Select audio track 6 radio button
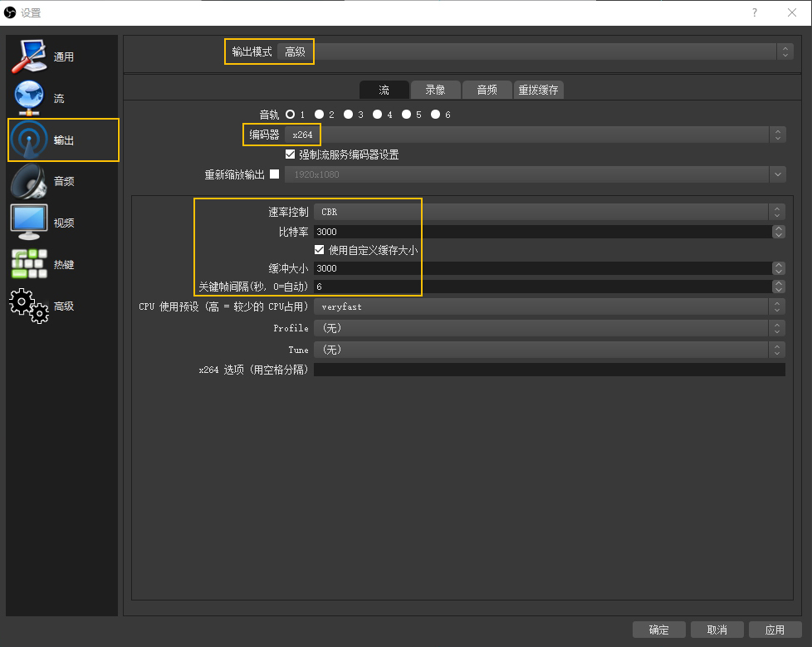Image resolution: width=812 pixels, height=647 pixels. (x=436, y=115)
